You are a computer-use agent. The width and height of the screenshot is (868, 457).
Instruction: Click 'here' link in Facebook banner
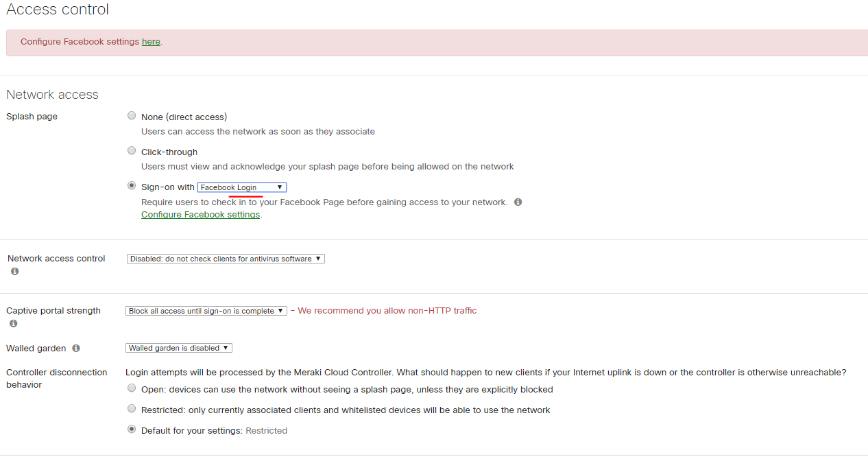(151, 42)
